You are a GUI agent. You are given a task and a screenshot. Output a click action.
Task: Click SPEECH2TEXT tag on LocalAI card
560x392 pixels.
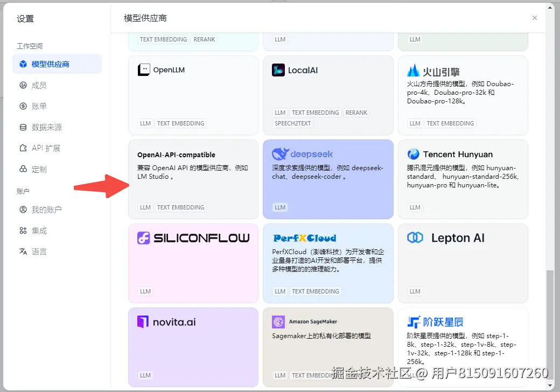(x=292, y=123)
